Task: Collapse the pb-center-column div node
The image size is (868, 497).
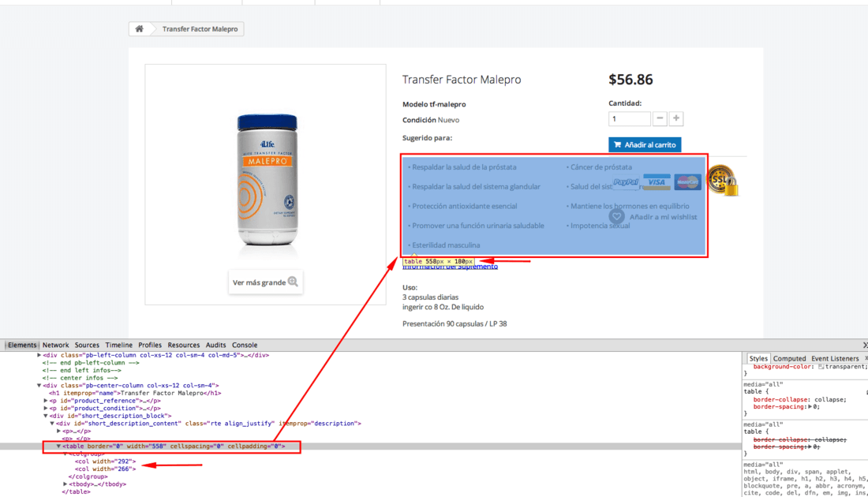Action: 39,386
